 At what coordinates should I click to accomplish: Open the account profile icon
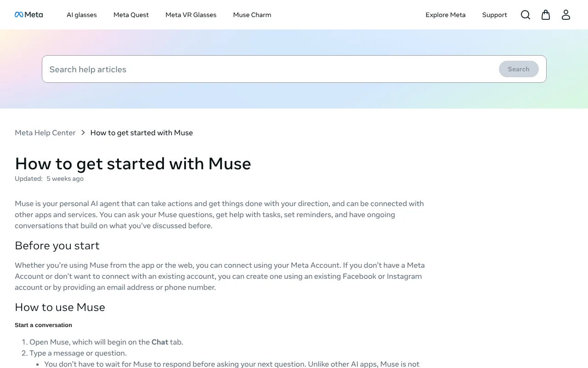(566, 15)
